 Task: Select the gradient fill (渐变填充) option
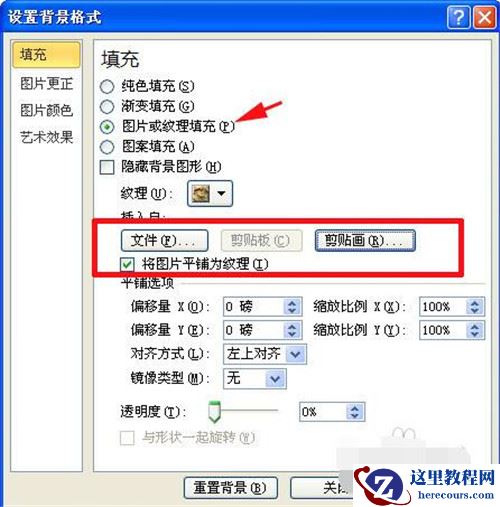click(x=107, y=107)
